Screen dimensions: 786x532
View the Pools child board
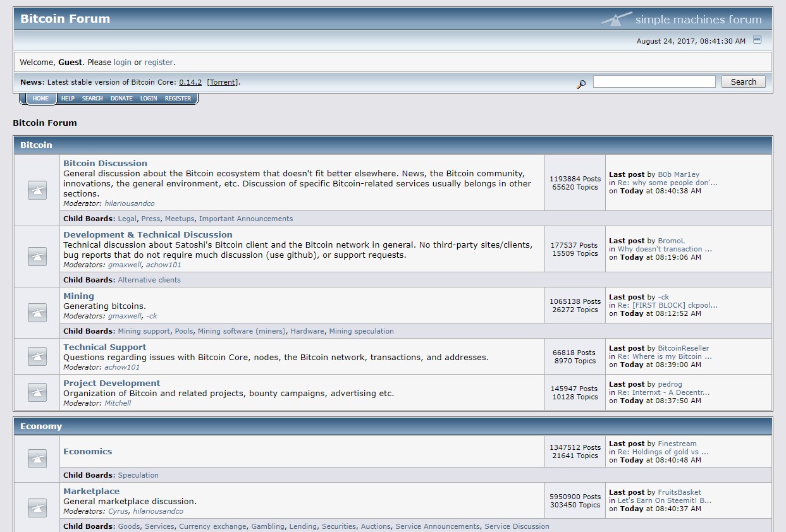click(x=184, y=331)
